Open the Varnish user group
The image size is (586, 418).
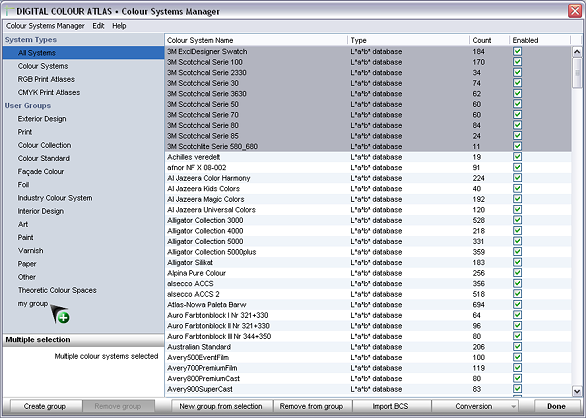pos(30,251)
